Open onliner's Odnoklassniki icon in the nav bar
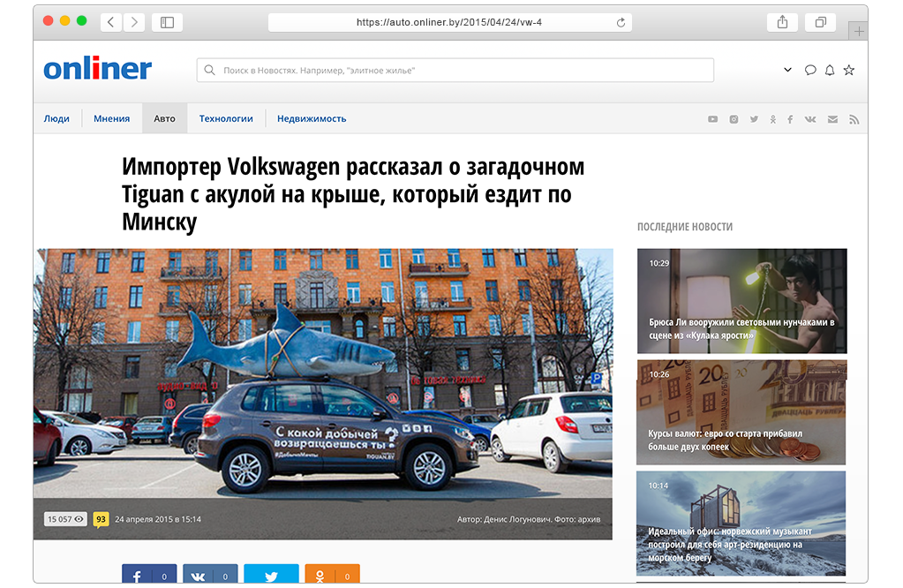903x588 pixels. coord(773,119)
